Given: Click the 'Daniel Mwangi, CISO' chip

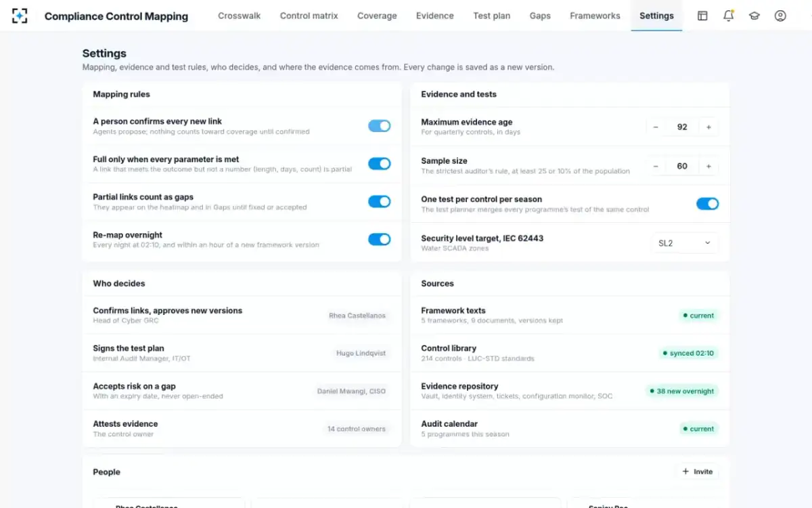Looking at the screenshot, I should coord(351,391).
